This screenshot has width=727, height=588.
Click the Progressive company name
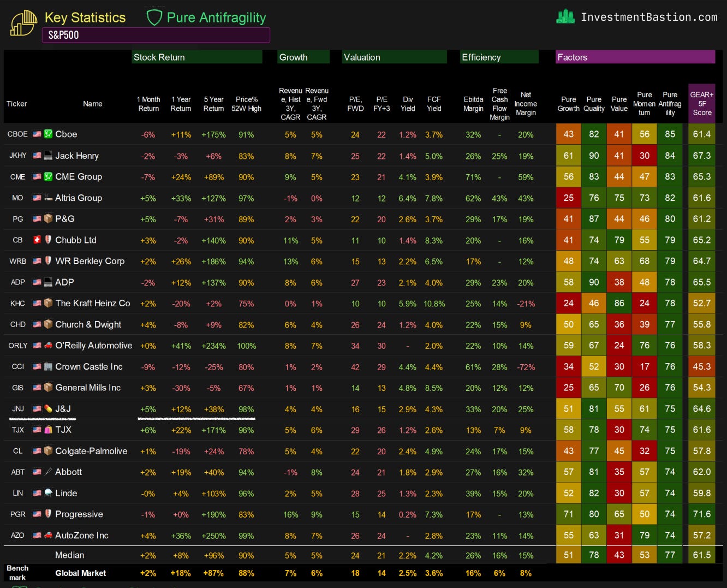[79, 514]
